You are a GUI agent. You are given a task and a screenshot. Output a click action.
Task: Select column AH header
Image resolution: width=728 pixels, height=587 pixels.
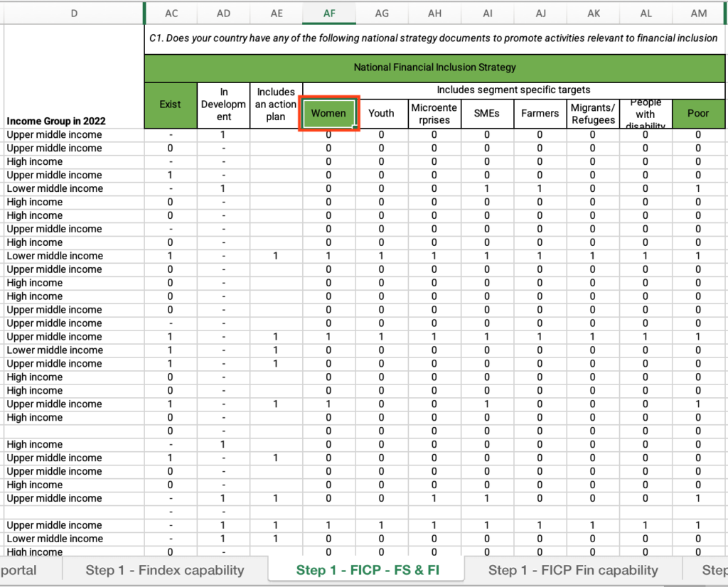(434, 14)
